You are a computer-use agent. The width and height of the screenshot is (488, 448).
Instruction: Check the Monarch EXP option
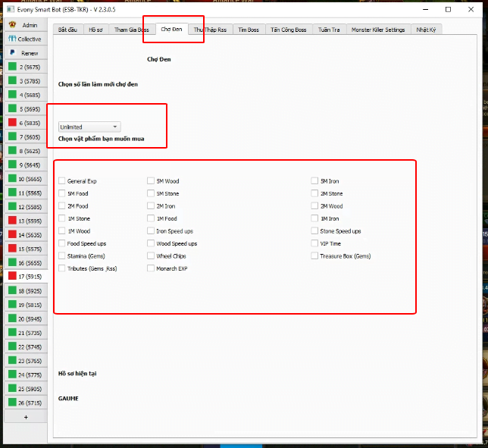pyautogui.click(x=151, y=268)
